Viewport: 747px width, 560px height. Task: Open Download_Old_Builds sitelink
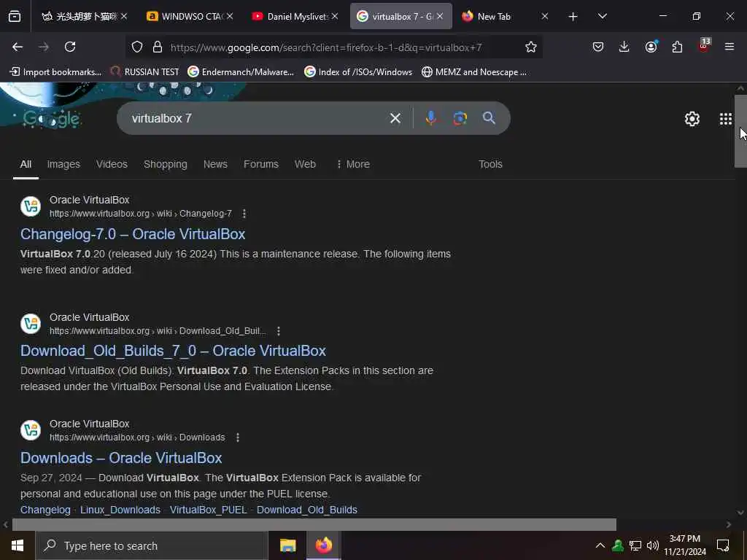pos(307,510)
